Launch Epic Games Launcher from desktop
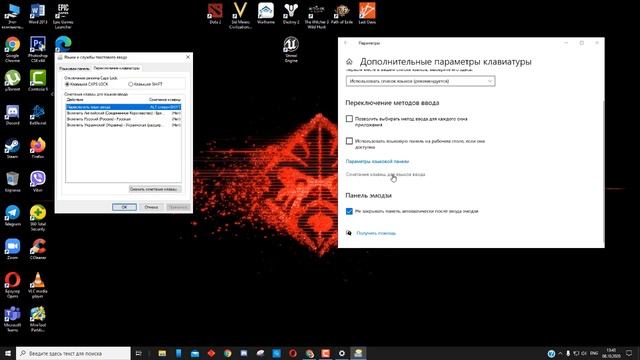The height and width of the screenshot is (360, 640). tap(63, 16)
